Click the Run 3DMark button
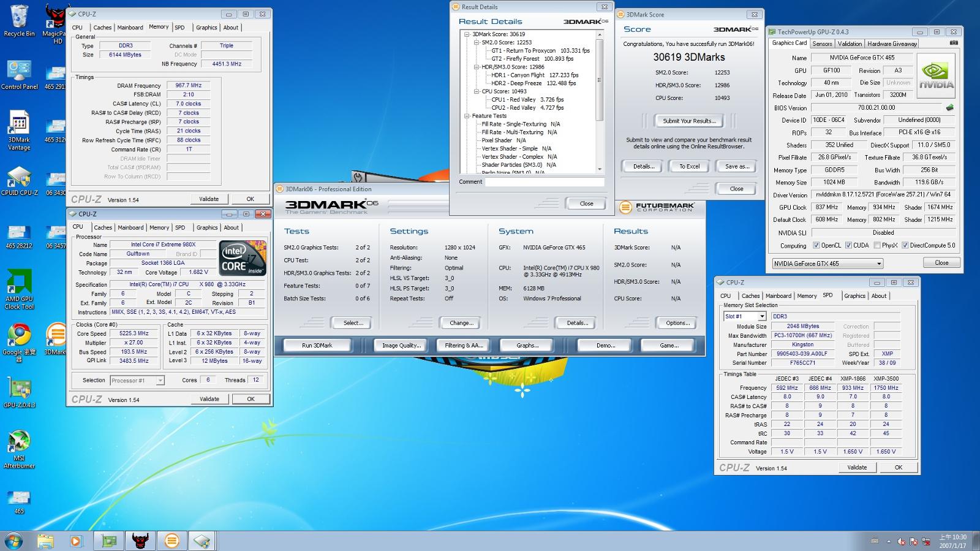The height and width of the screenshot is (551, 980). click(317, 345)
